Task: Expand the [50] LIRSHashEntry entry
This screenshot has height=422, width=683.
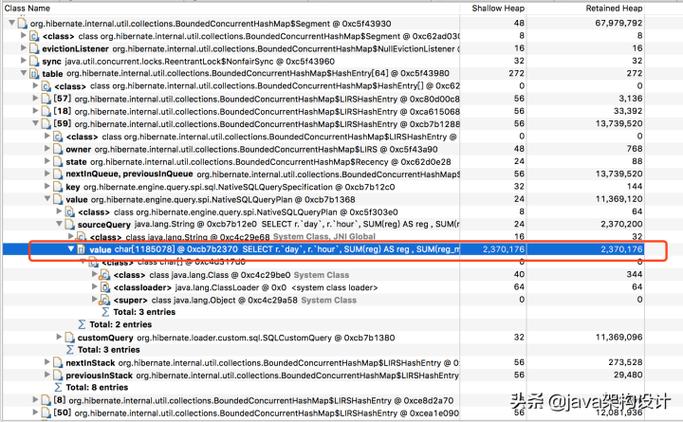Action: [35, 412]
